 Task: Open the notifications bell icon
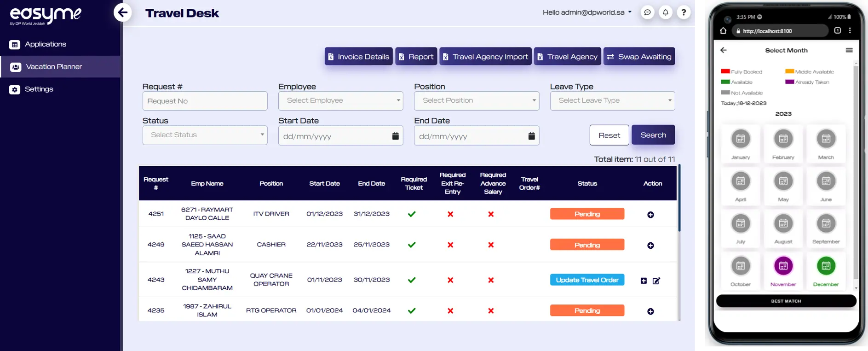click(x=666, y=12)
